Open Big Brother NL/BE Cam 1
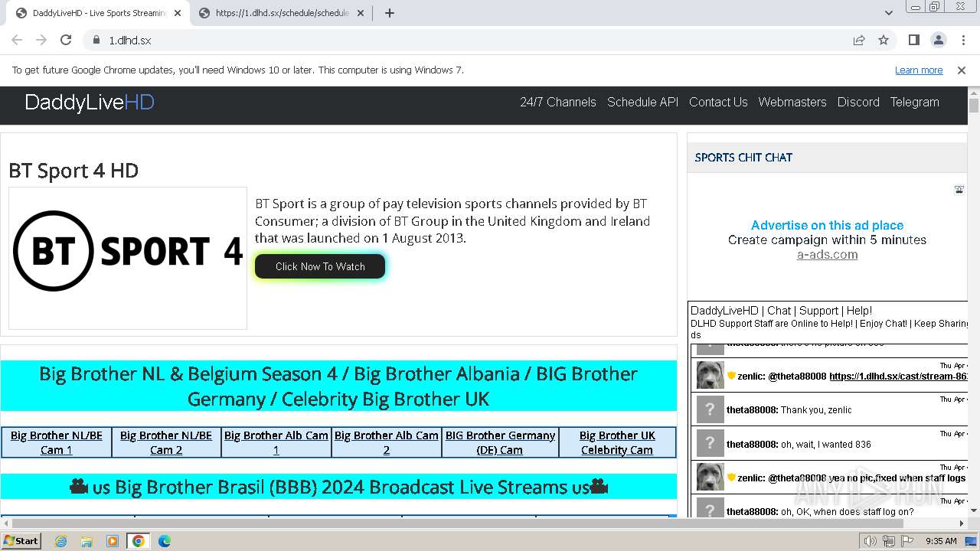The image size is (980, 551). point(57,442)
